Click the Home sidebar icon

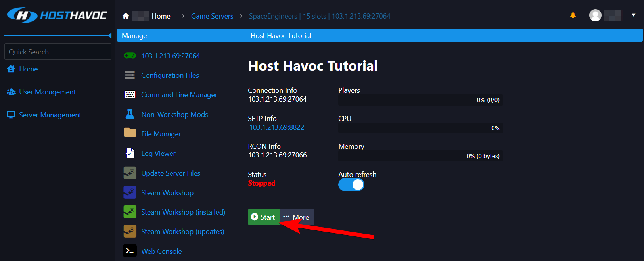click(11, 69)
